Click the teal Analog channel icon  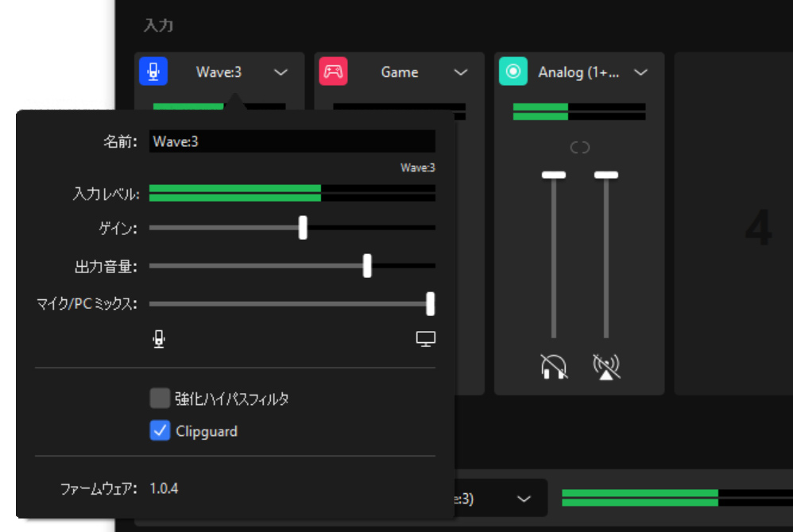pos(513,72)
